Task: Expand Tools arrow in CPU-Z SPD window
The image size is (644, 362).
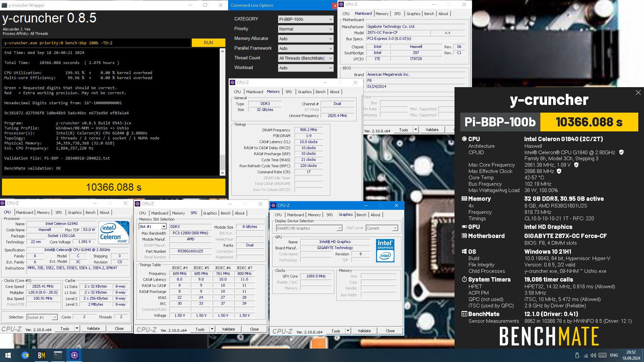Action: click(x=212, y=329)
